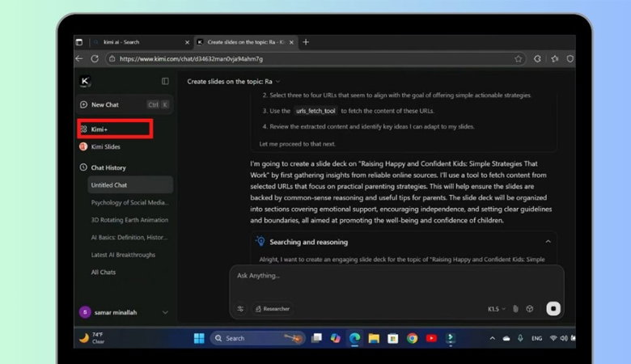Open the AI Basics: Definition chat
This screenshot has width=631, height=364.
point(129,237)
